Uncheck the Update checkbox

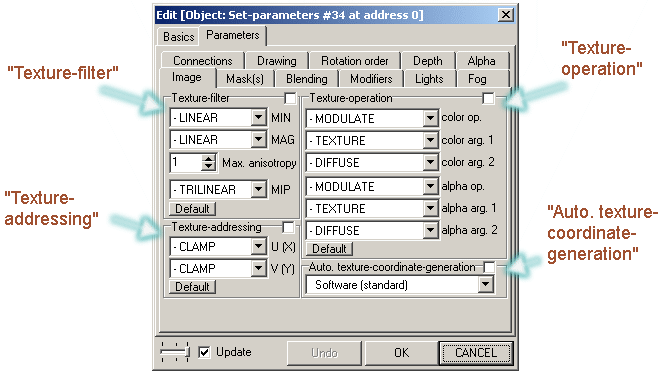pos(204,352)
